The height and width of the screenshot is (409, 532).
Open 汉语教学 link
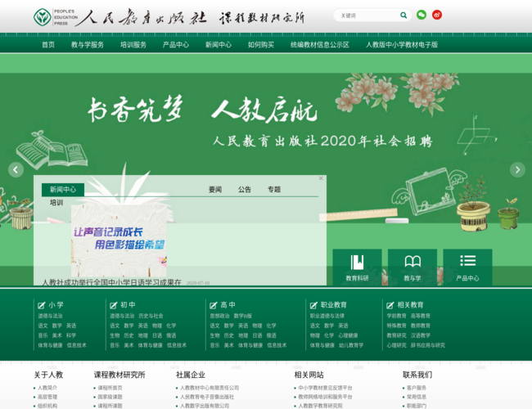tap(421, 335)
